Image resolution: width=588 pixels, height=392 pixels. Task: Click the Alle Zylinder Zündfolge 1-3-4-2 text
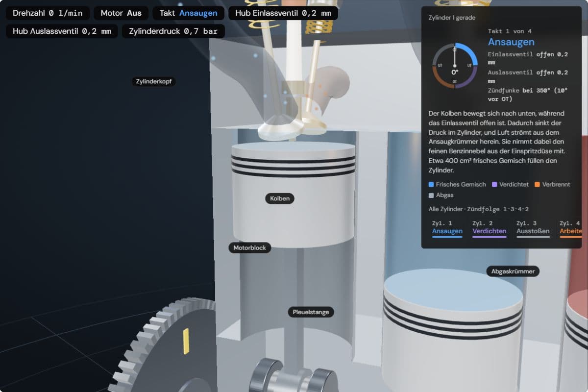[x=479, y=209]
